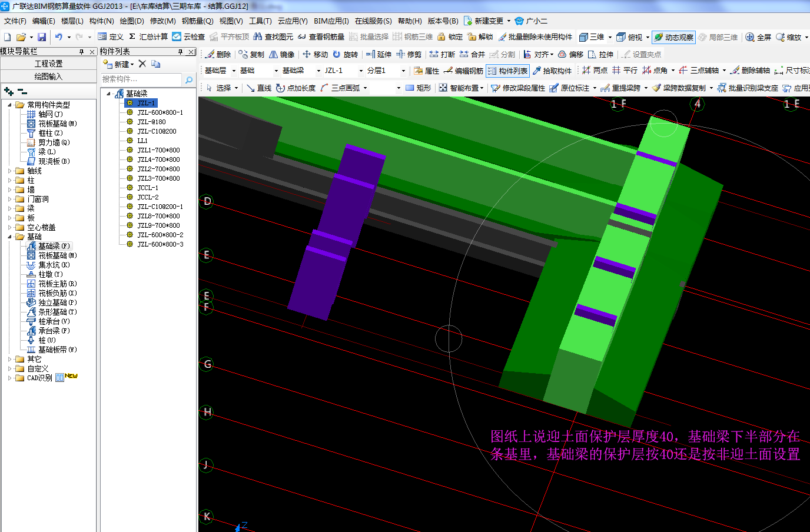Open the 三维 view dropdown arrow

tap(610, 36)
